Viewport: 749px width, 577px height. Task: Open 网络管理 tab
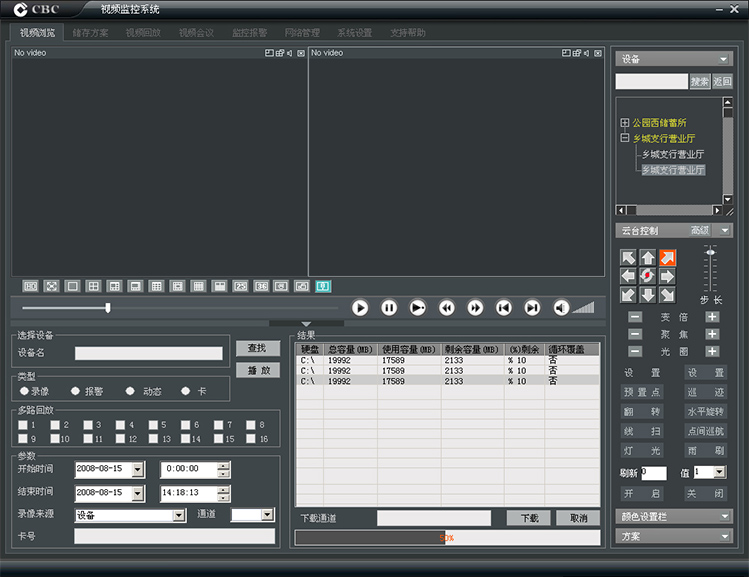click(x=302, y=32)
